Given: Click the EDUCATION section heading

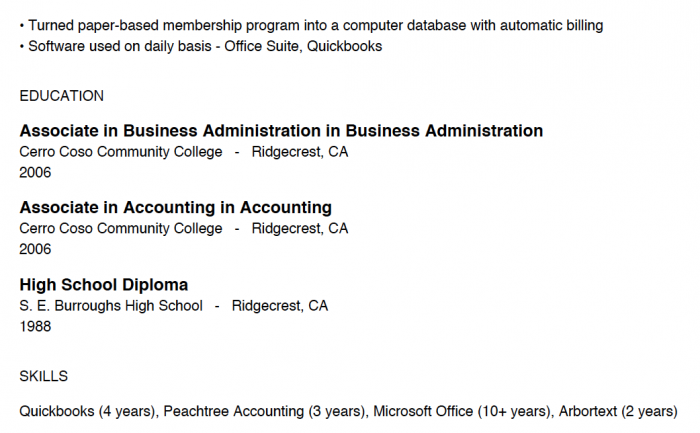Looking at the screenshot, I should coord(62,96).
